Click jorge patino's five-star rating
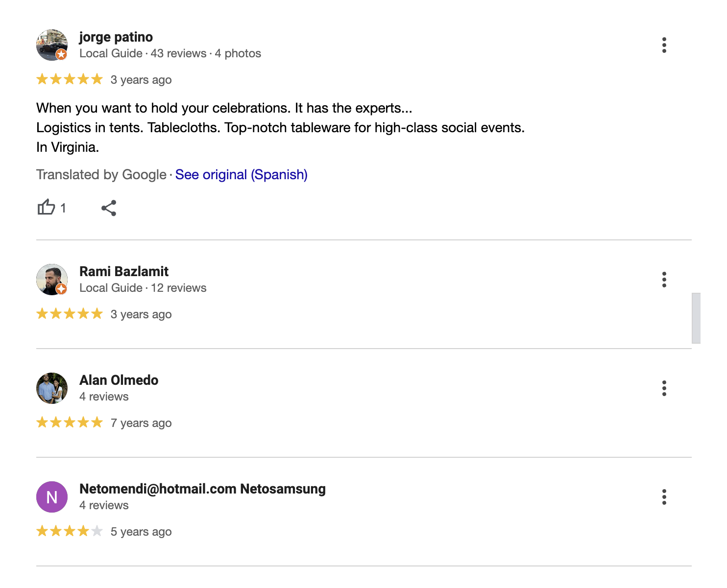Viewport: 727px width, 588px height. [70, 79]
